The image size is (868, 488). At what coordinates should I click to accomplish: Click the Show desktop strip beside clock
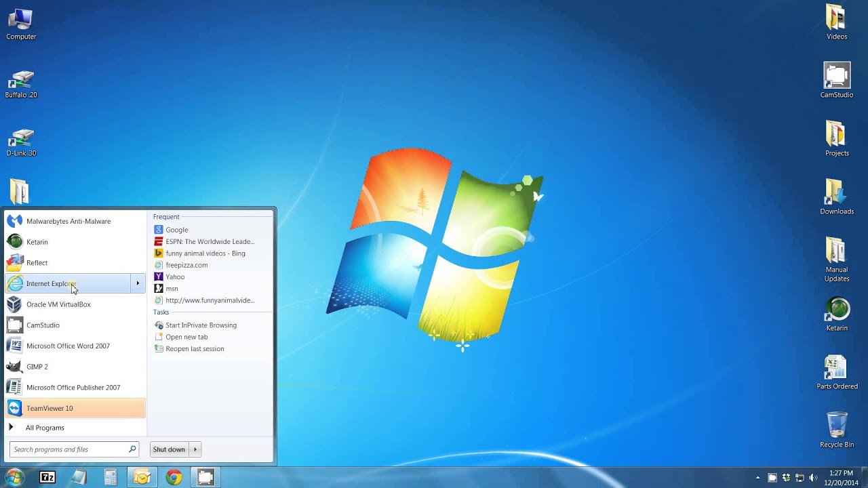click(x=864, y=478)
